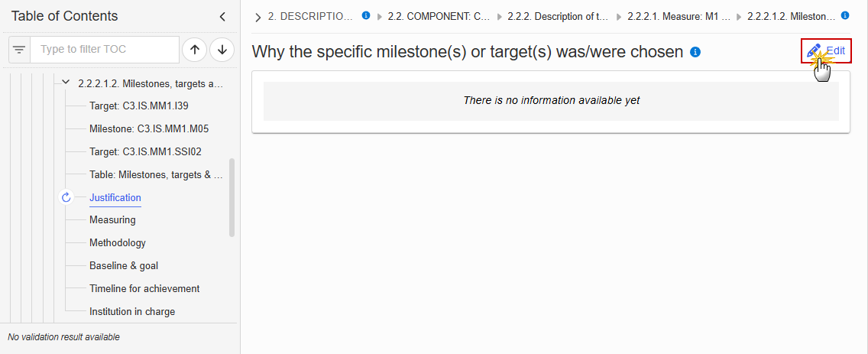
Task: Collapse the Table of Contents panel
Action: 222,17
